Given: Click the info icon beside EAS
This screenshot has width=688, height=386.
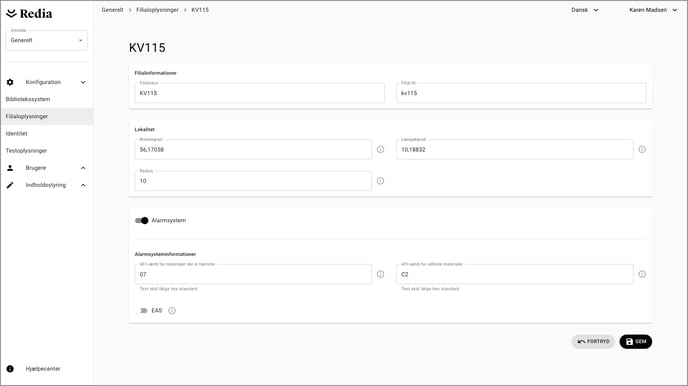Looking at the screenshot, I should pyautogui.click(x=172, y=311).
